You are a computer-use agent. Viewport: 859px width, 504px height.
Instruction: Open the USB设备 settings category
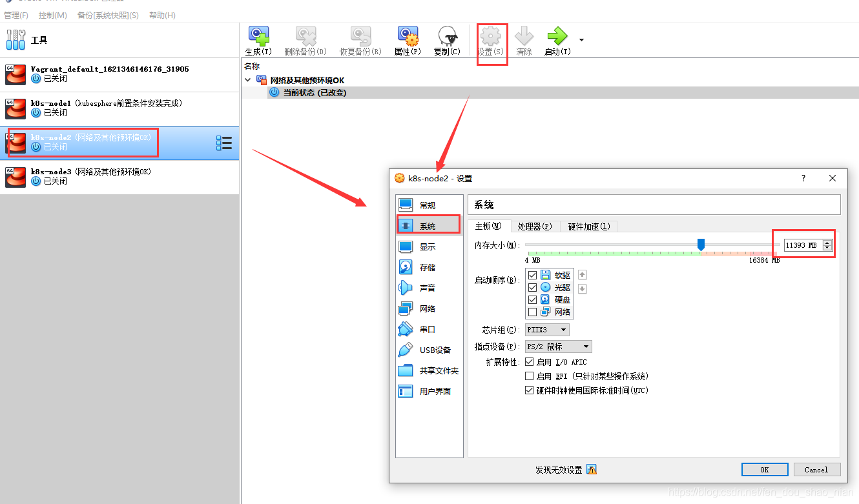[x=429, y=350]
